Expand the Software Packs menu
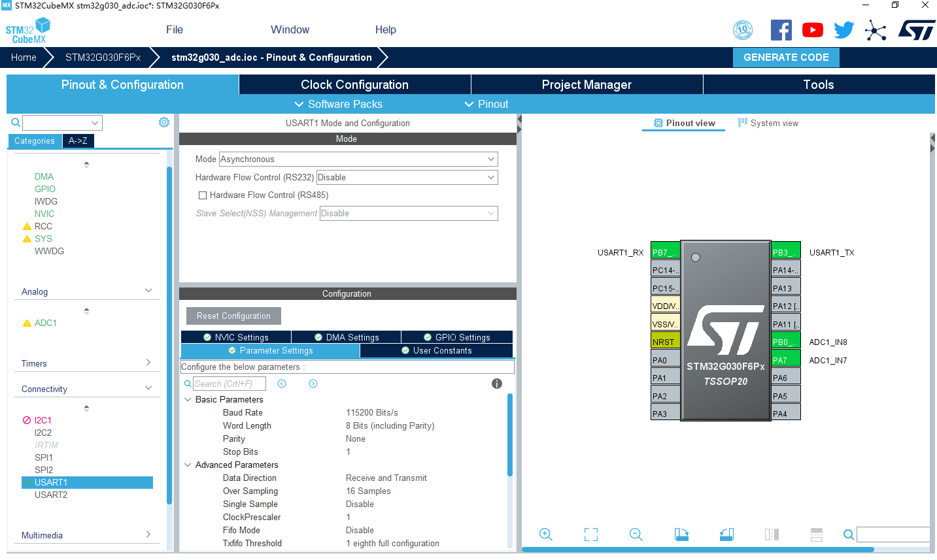 coord(338,104)
